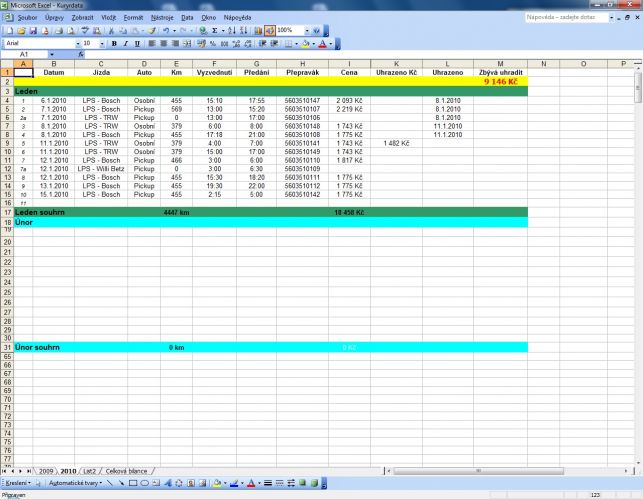Open Print Preview from the toolbar
The height and width of the screenshot is (499, 643).
71,31
